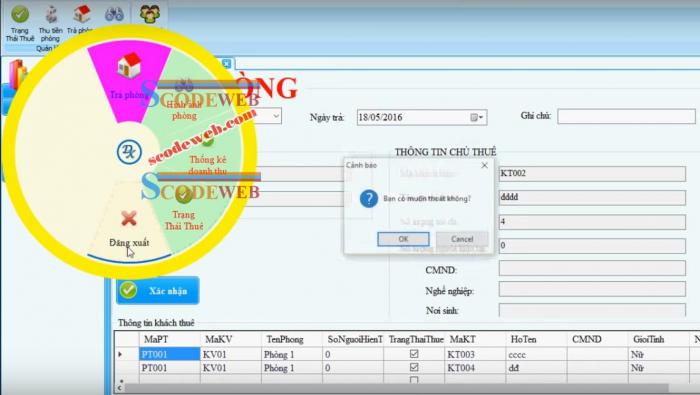Click the binoculars icon in the top toolbar

(x=114, y=14)
